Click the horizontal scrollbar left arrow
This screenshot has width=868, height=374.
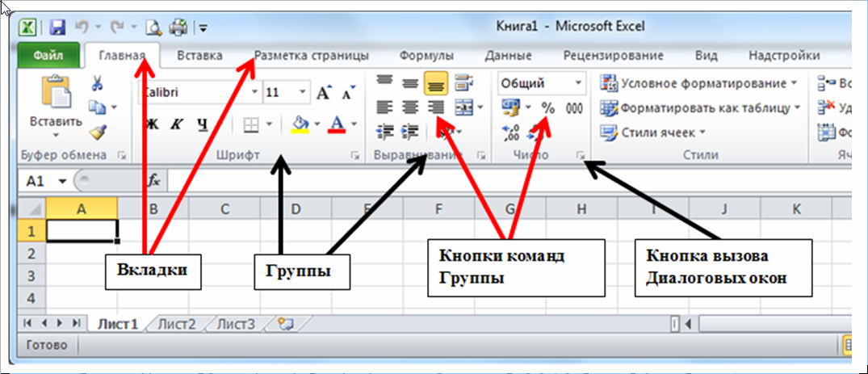689,324
